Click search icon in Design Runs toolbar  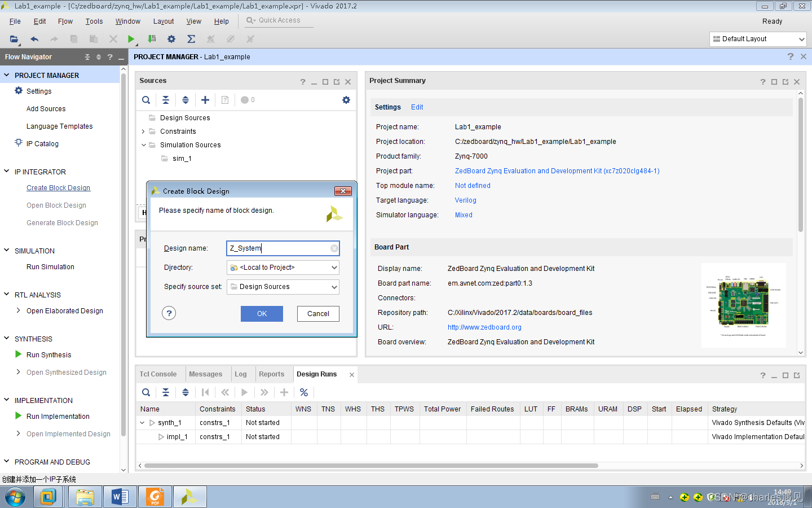pos(146,392)
